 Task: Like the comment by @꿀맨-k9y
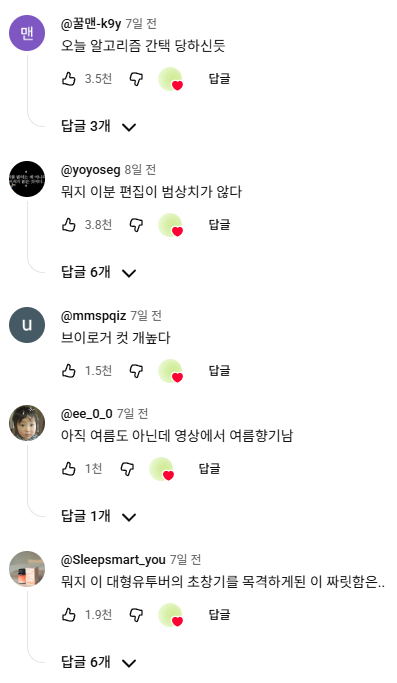69,79
